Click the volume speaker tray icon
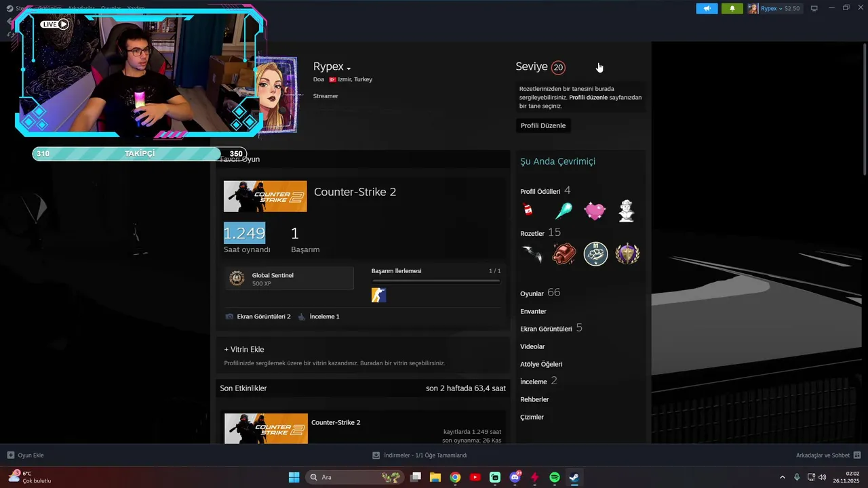868x488 pixels. click(x=823, y=477)
